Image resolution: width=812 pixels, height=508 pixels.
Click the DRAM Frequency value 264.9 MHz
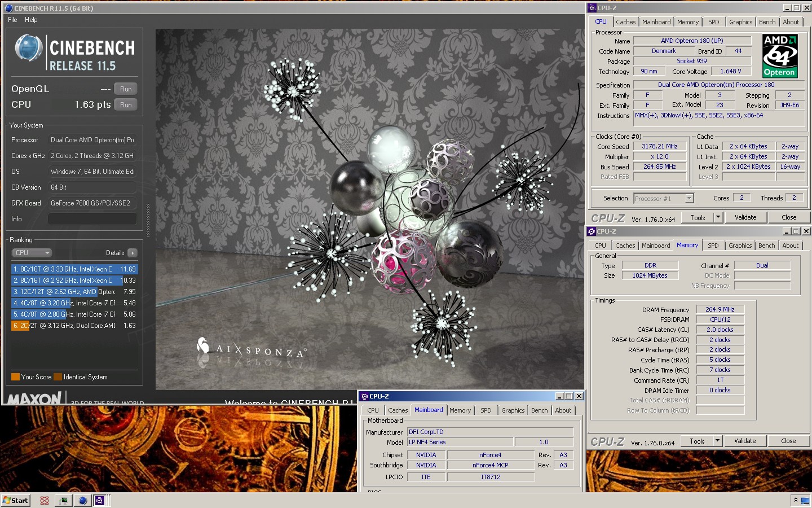(720, 309)
